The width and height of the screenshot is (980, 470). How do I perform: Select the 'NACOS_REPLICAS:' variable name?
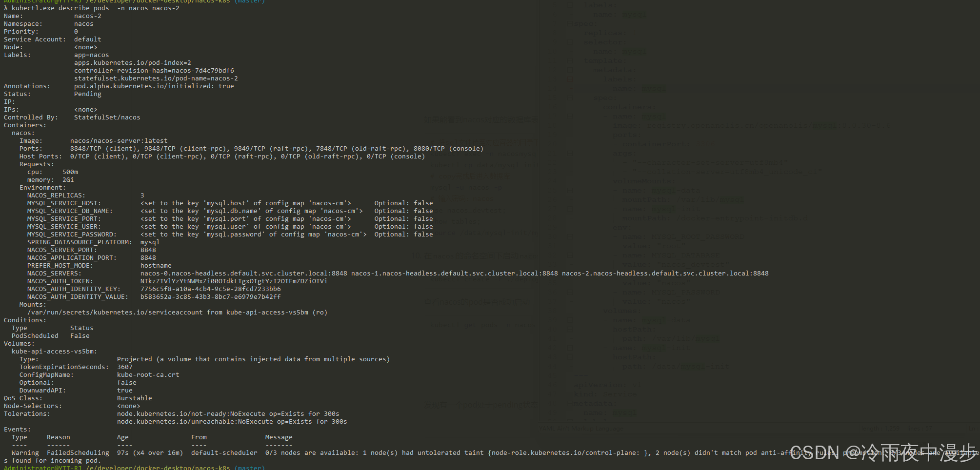(x=56, y=196)
